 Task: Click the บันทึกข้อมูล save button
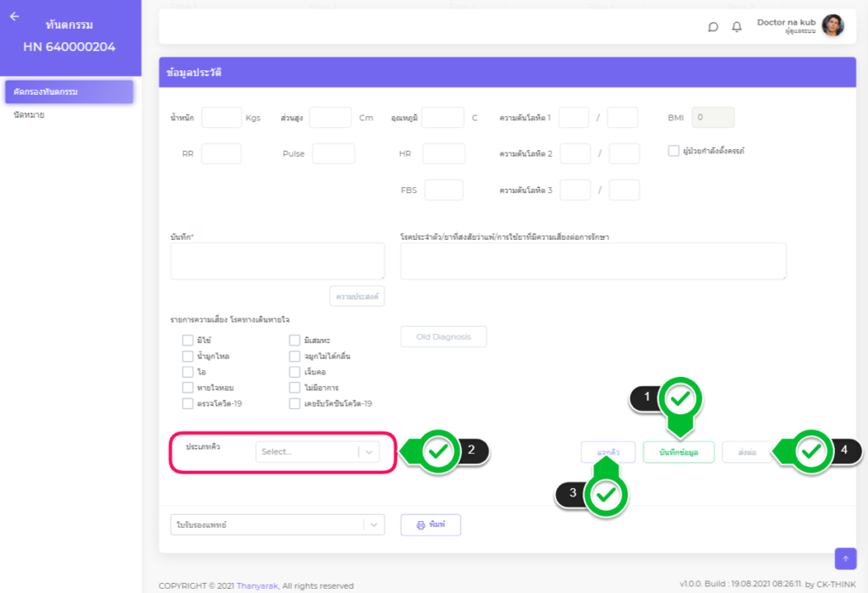[678, 452]
